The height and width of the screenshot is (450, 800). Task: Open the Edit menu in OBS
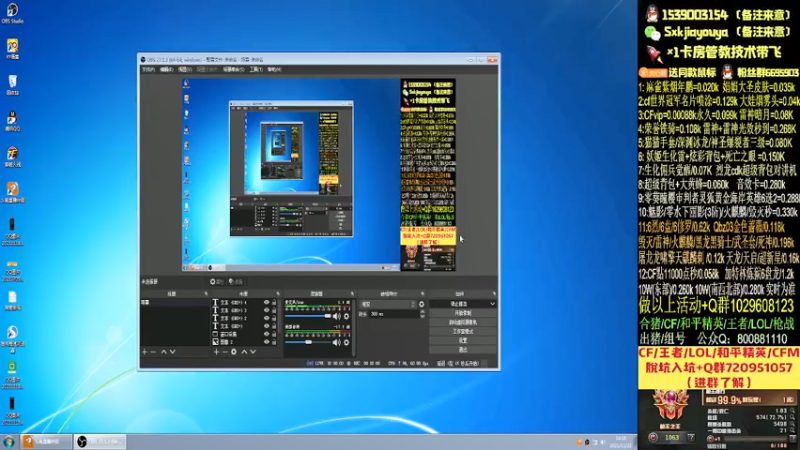pyautogui.click(x=166, y=69)
